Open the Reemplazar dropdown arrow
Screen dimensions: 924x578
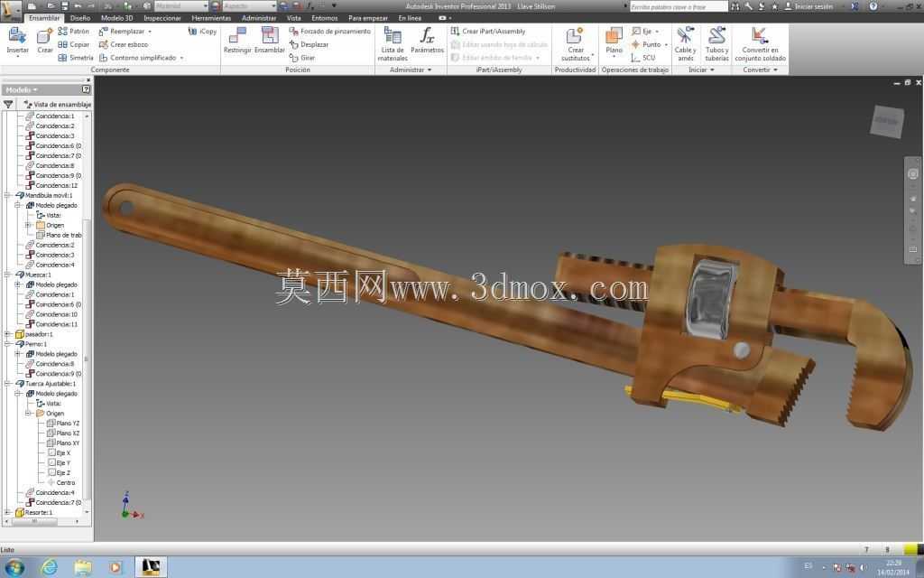coord(150,32)
